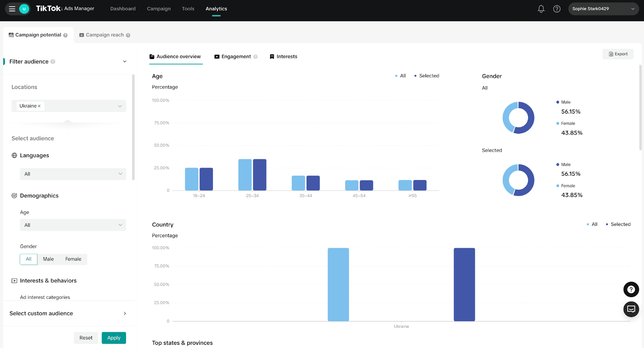Image resolution: width=644 pixels, height=348 pixels.
Task: Export the audience report
Action: point(618,54)
